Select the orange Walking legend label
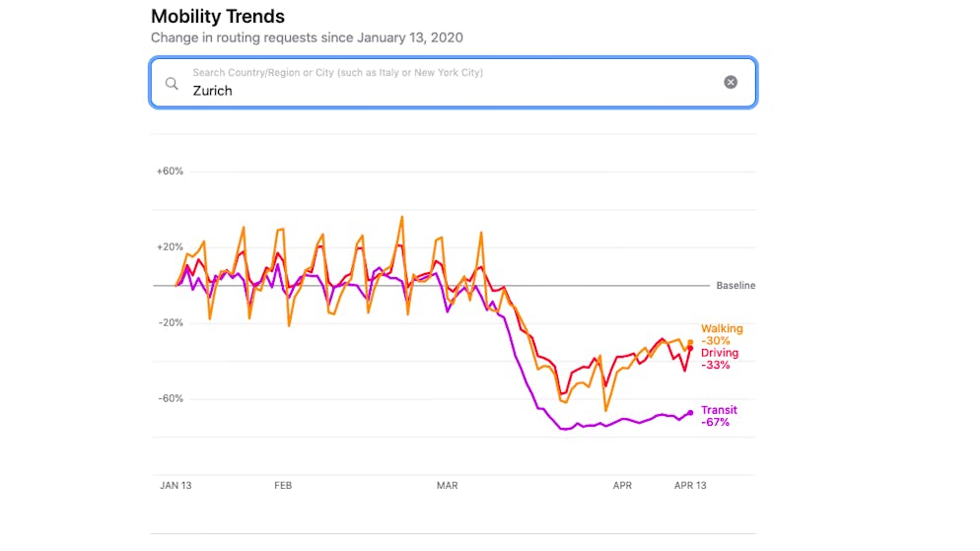Image resolution: width=980 pixels, height=551 pixels. pyautogui.click(x=722, y=329)
